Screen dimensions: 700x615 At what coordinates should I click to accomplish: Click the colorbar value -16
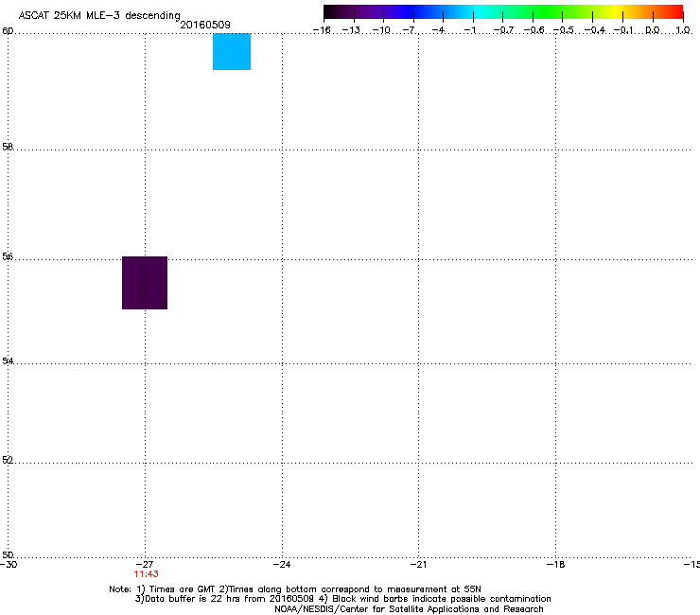click(x=322, y=30)
